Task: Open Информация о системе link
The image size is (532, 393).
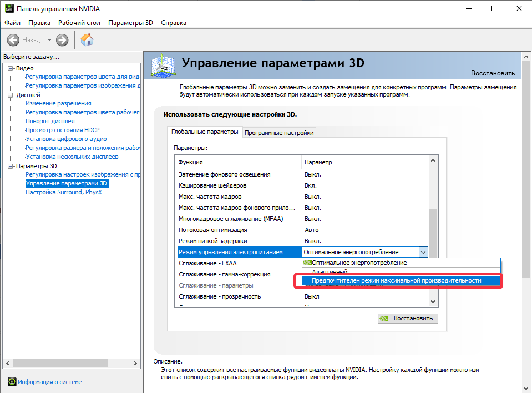Action: point(50,382)
